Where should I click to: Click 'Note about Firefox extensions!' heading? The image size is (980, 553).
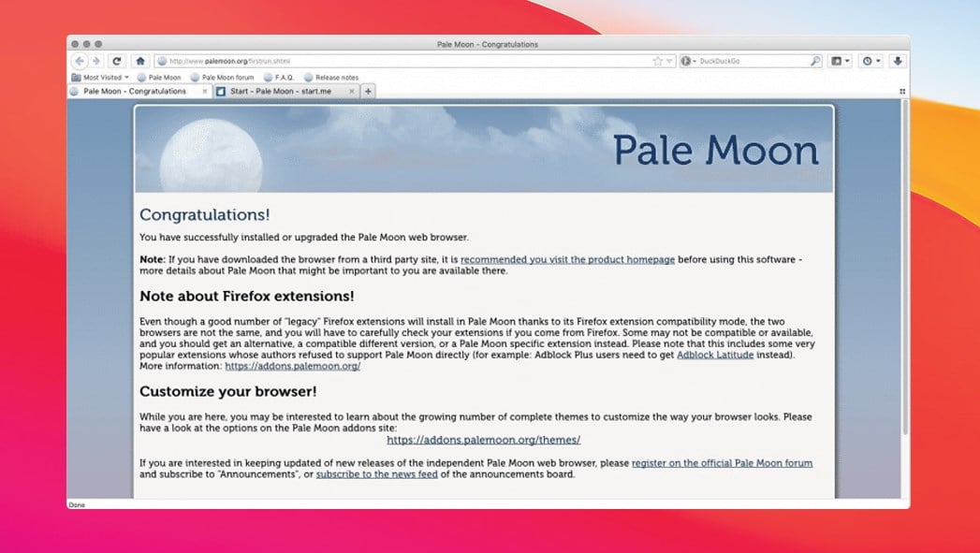(247, 297)
